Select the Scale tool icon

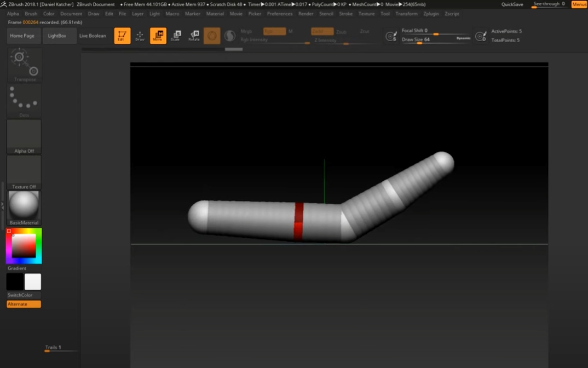(x=176, y=36)
